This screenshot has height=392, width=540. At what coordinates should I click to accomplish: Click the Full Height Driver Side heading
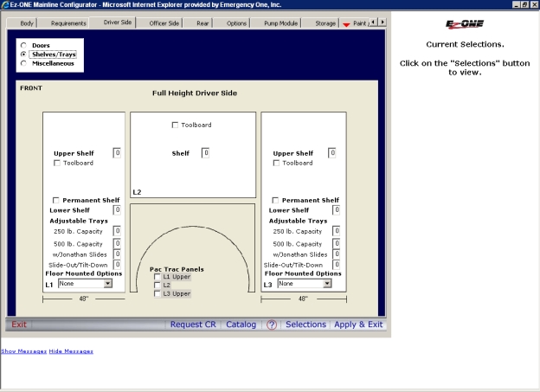point(195,93)
